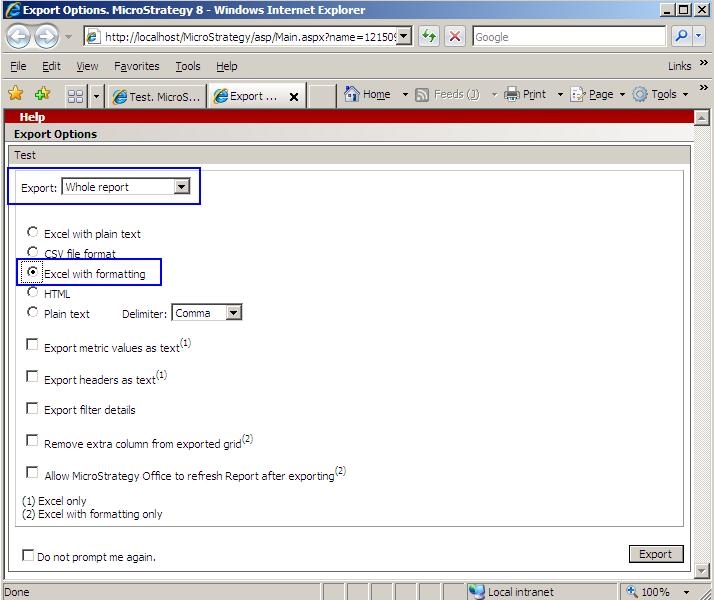Viewport: 714px width, 600px height.
Task: Click the Add to Favorites icon
Action: 42,94
